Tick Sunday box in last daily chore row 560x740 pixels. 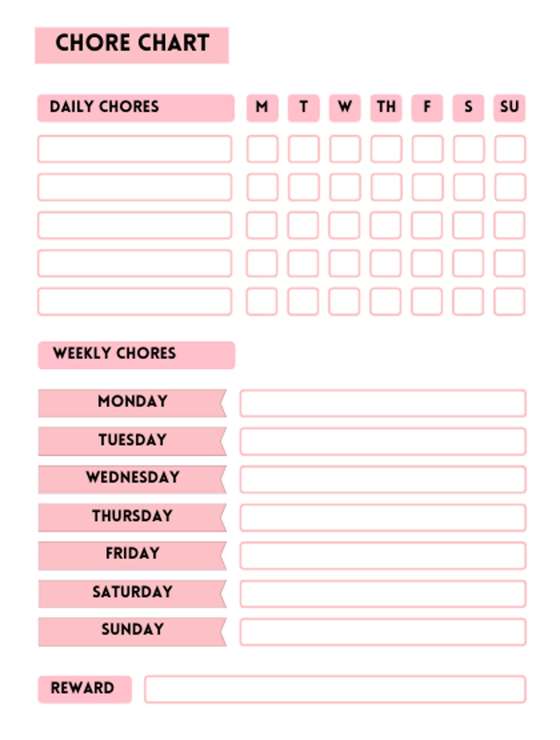[x=509, y=302]
